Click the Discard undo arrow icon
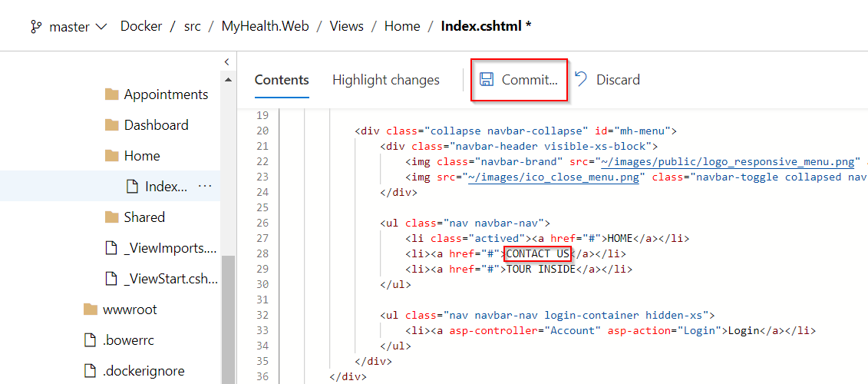 pyautogui.click(x=581, y=79)
